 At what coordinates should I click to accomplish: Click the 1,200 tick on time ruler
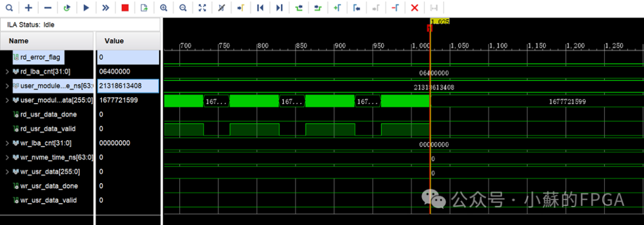click(x=576, y=46)
